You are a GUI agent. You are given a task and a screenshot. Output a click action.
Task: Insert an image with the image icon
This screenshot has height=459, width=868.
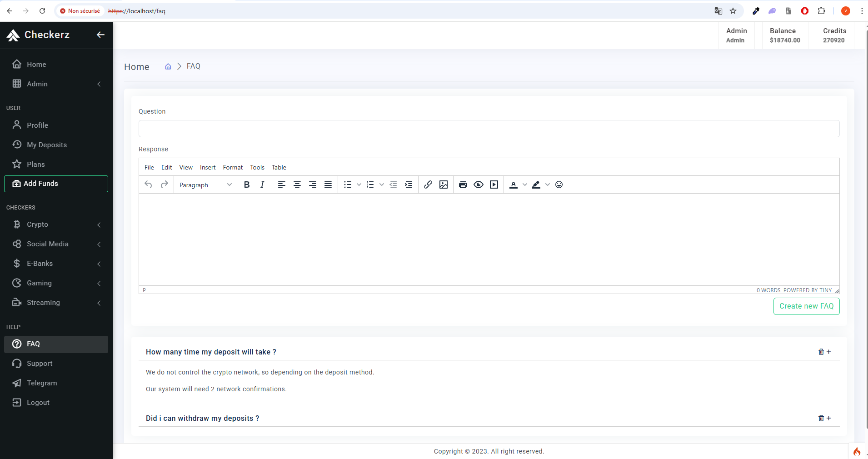[444, 185]
